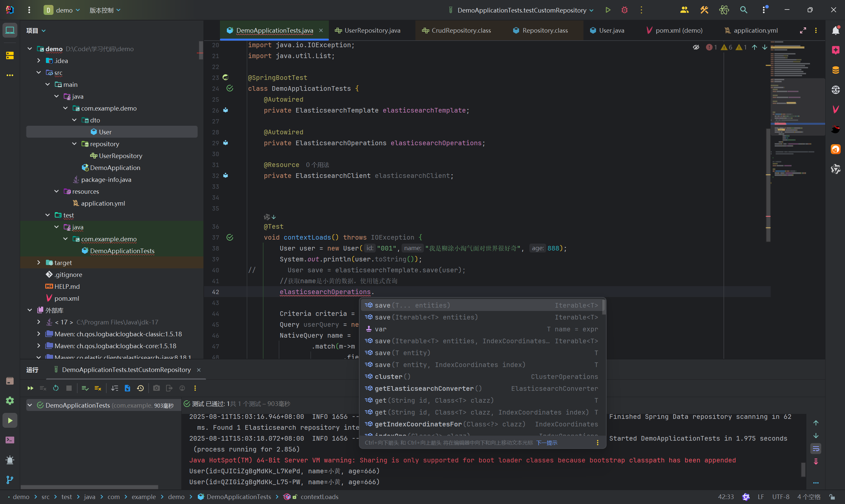This screenshot has width=845, height=504.
Task: Run the testCustomRepository configuration
Action: tap(608, 10)
